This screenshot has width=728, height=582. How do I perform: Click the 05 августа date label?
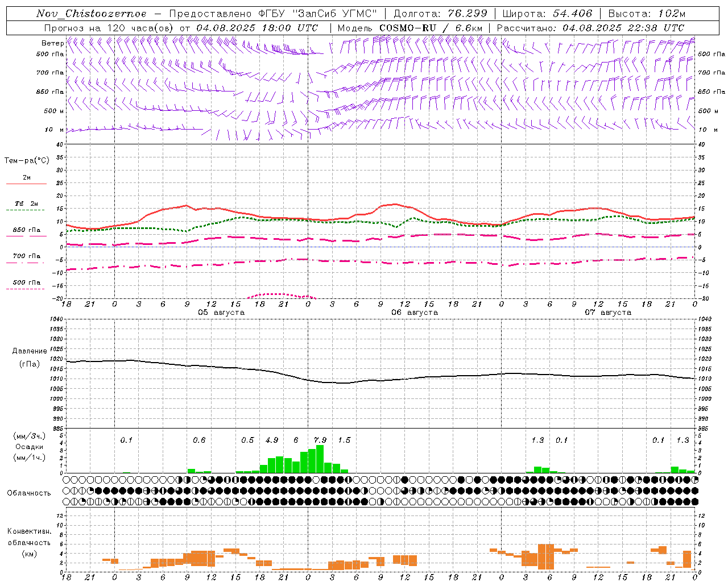[221, 313]
